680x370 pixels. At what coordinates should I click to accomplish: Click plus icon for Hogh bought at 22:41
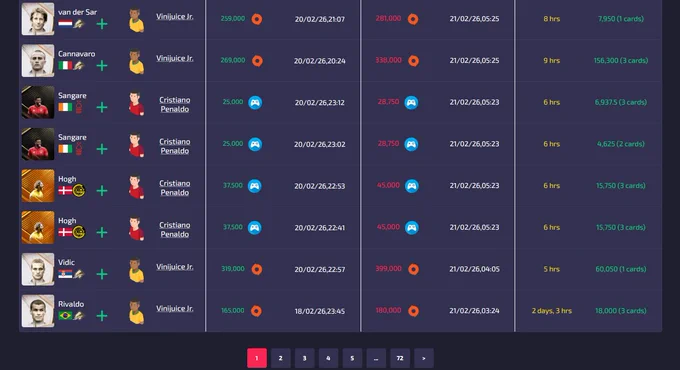(x=102, y=232)
